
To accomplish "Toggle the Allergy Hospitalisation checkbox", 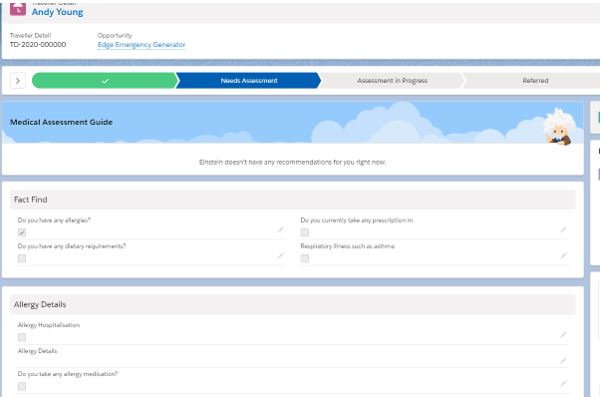I will [x=22, y=337].
